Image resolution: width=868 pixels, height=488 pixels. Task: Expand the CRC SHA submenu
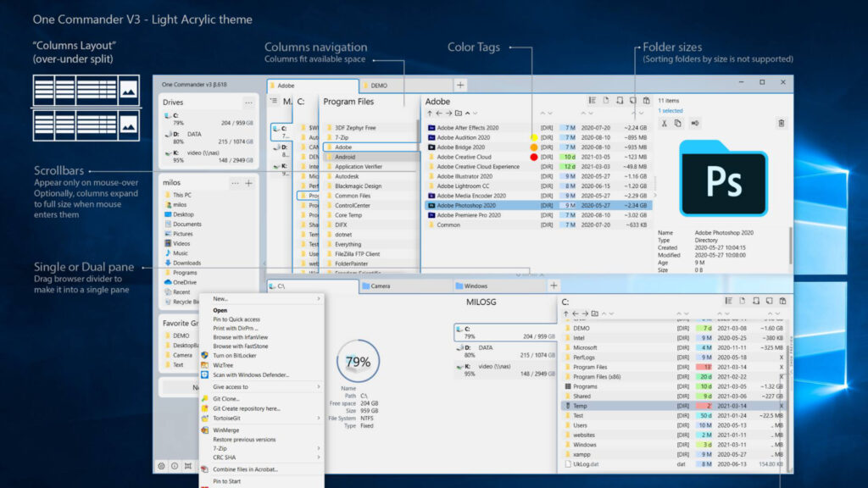click(x=319, y=457)
